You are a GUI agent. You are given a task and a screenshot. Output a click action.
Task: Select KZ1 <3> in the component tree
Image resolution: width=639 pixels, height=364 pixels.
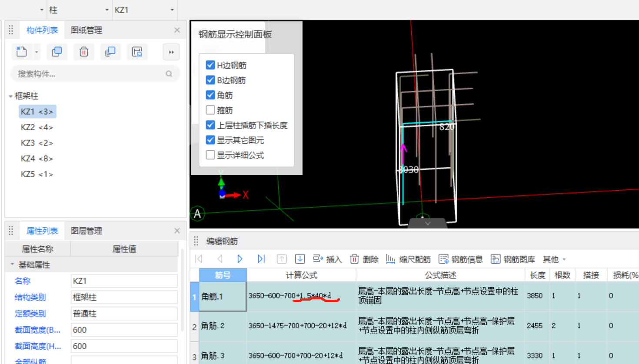pyautogui.click(x=37, y=112)
